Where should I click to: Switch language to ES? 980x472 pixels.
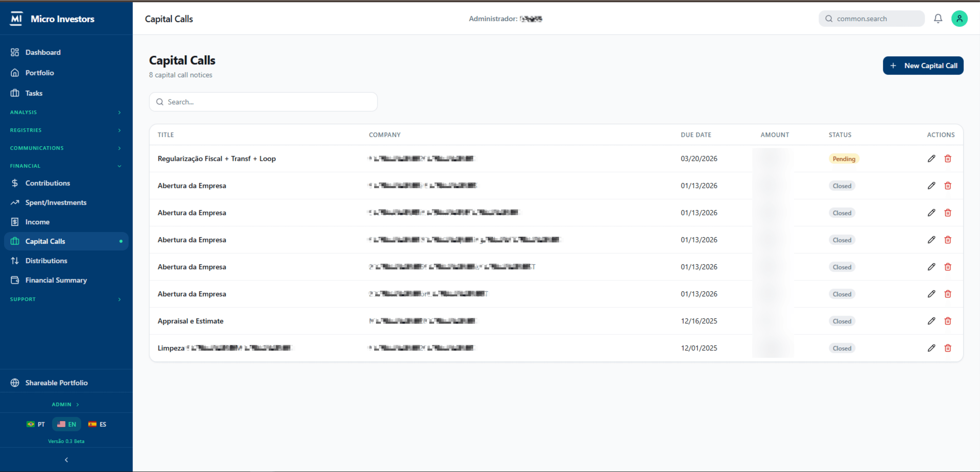[x=97, y=424]
